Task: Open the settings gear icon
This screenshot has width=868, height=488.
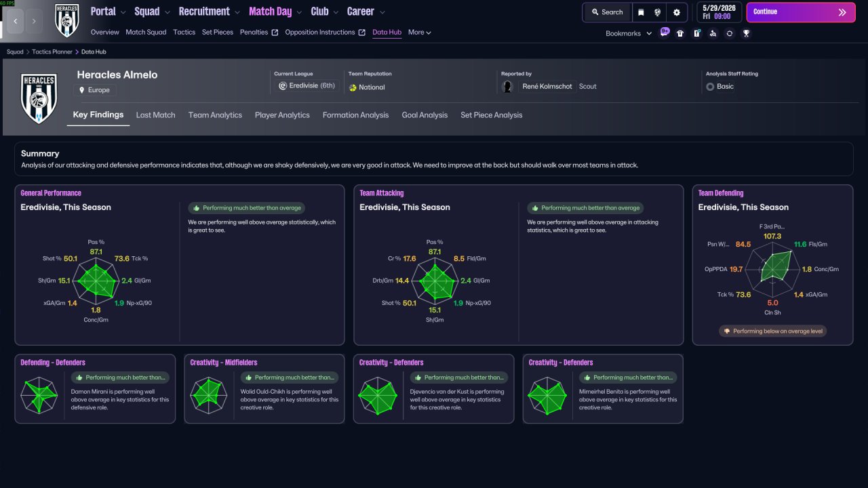Action: coord(677,12)
